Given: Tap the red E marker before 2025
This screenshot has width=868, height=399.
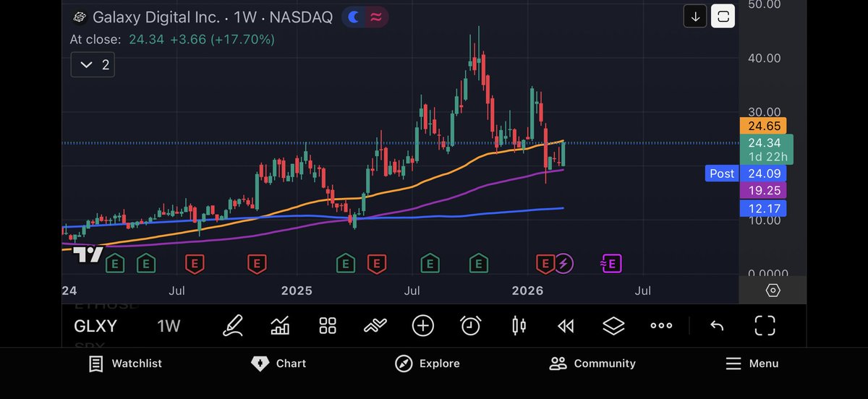Looking at the screenshot, I should [257, 264].
